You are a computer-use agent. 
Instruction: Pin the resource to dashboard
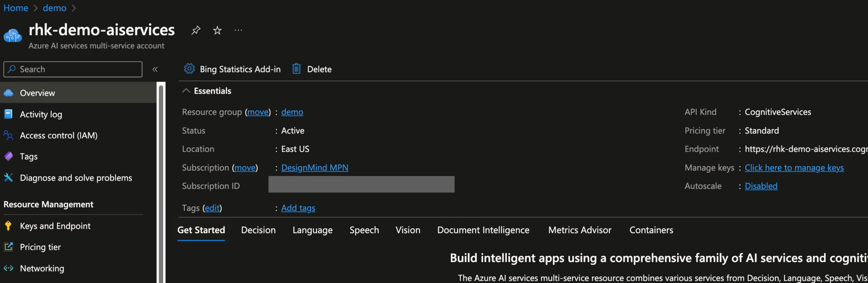(x=196, y=30)
